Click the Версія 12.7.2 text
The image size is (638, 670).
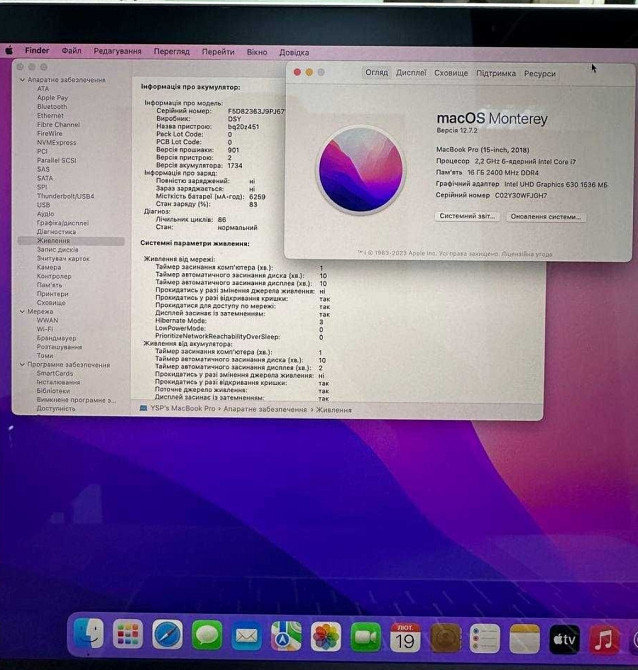(x=457, y=130)
